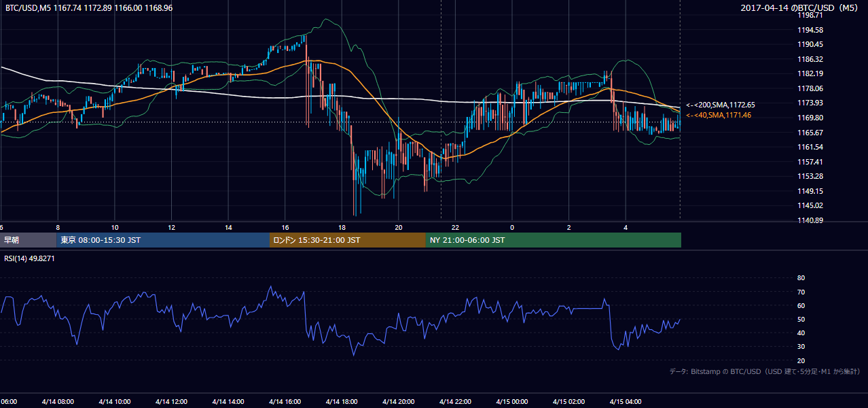Click the 4/15 00:00 bottom time label

point(512,402)
